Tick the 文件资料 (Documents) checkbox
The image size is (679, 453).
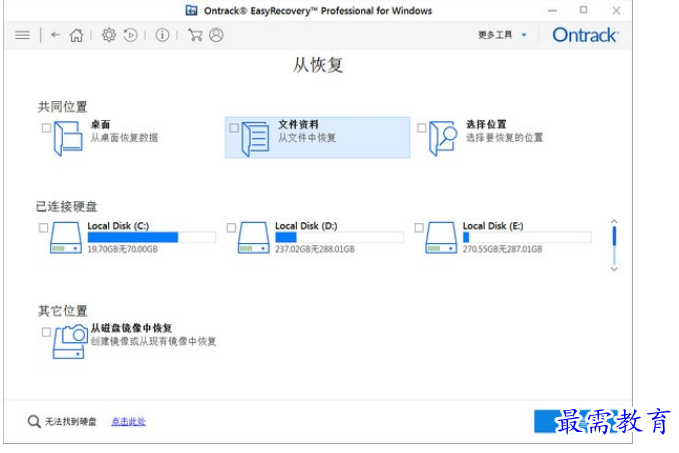coord(234,128)
